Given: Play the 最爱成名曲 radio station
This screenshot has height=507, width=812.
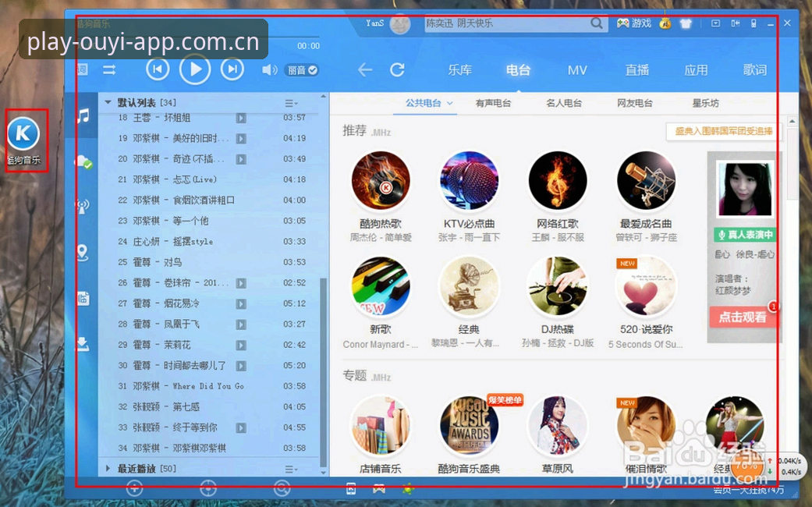Looking at the screenshot, I should click(647, 181).
